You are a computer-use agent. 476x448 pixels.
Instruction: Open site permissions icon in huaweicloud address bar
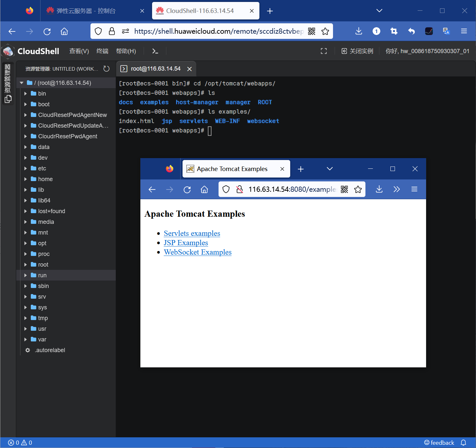[125, 31]
